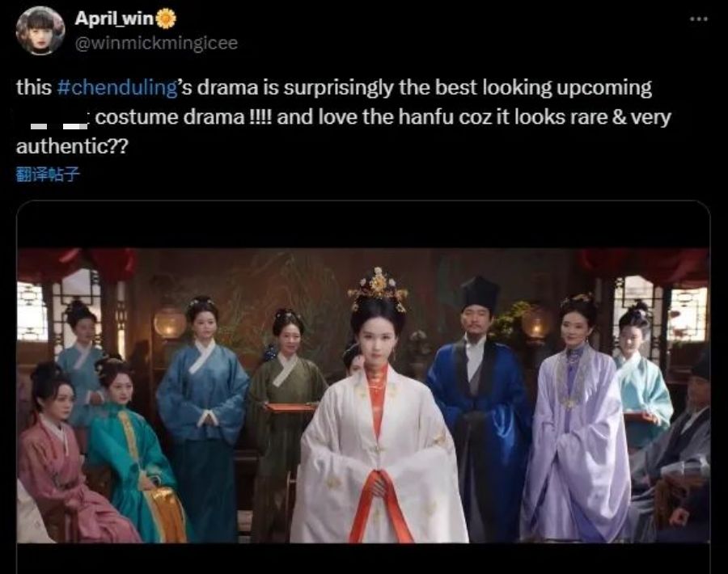Open the embedded costume drama image
The image size is (728, 574).
click(x=363, y=395)
